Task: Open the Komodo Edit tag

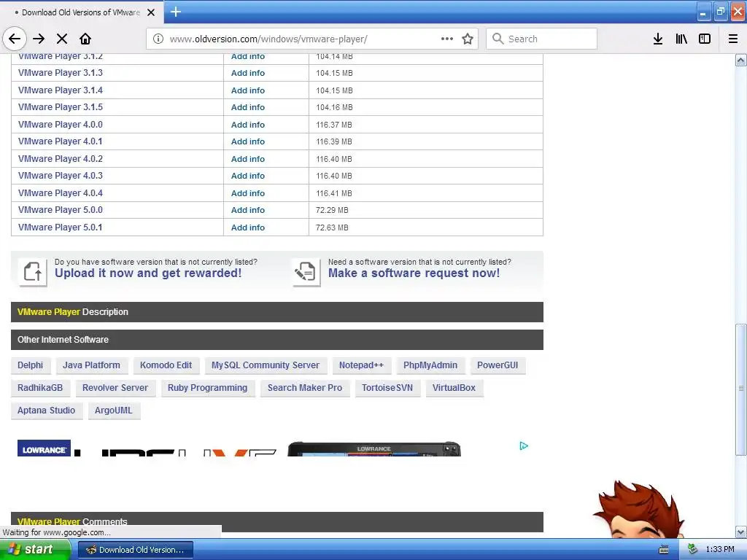Action: tap(166, 365)
